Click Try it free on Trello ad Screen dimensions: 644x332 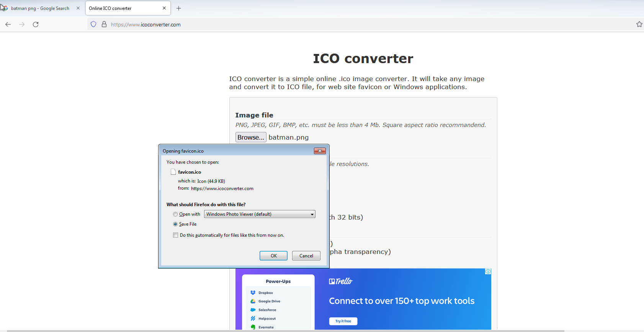(x=343, y=321)
